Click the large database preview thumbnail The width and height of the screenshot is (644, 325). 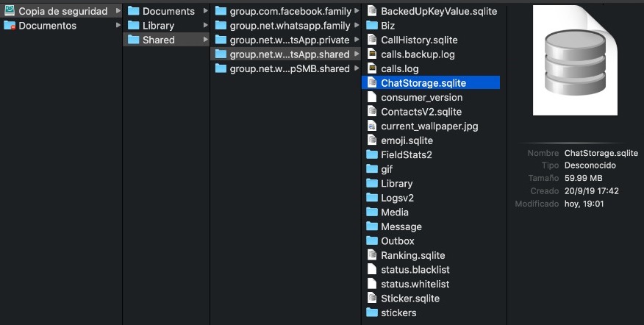click(575, 60)
